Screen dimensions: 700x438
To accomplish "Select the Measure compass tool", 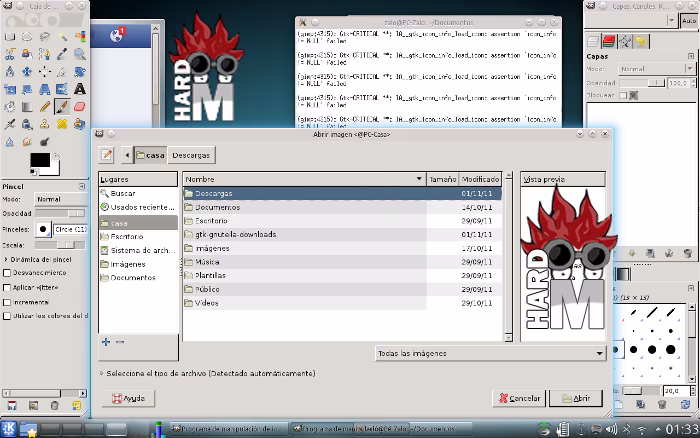I will [x=9, y=72].
